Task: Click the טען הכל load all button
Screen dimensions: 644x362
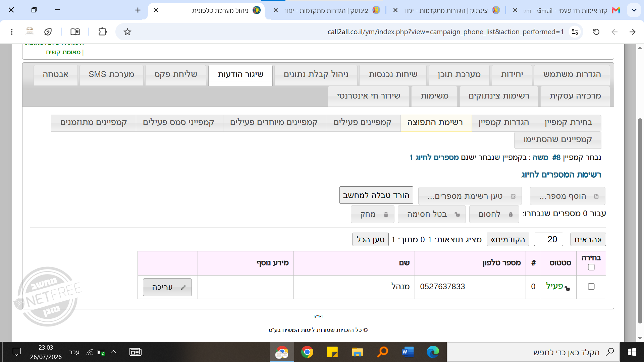Action: (371, 240)
